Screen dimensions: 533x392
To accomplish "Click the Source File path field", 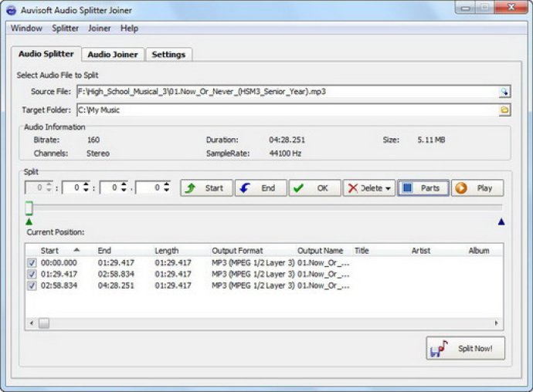I will [x=287, y=91].
